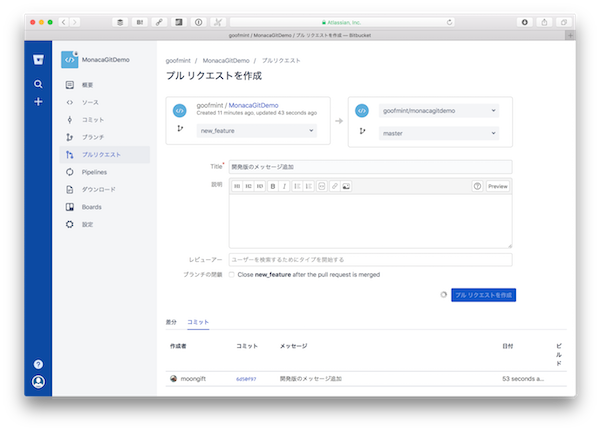Click MonacaGitDemo in the breadcrumb
600x431 pixels.
pos(226,60)
